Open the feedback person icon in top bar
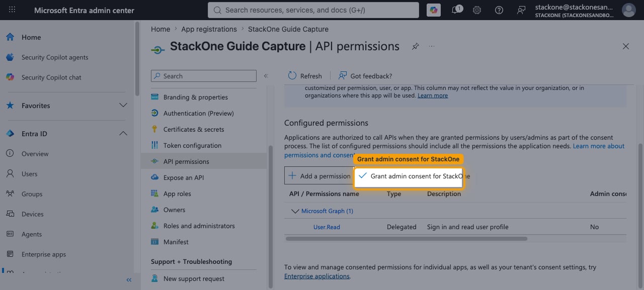 pyautogui.click(x=521, y=10)
